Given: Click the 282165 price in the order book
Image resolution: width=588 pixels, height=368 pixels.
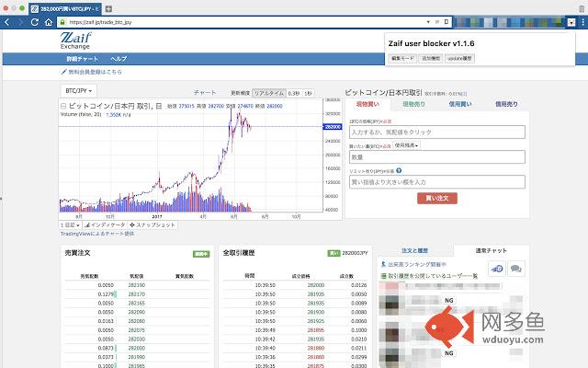Looking at the screenshot, I should pos(137,304).
